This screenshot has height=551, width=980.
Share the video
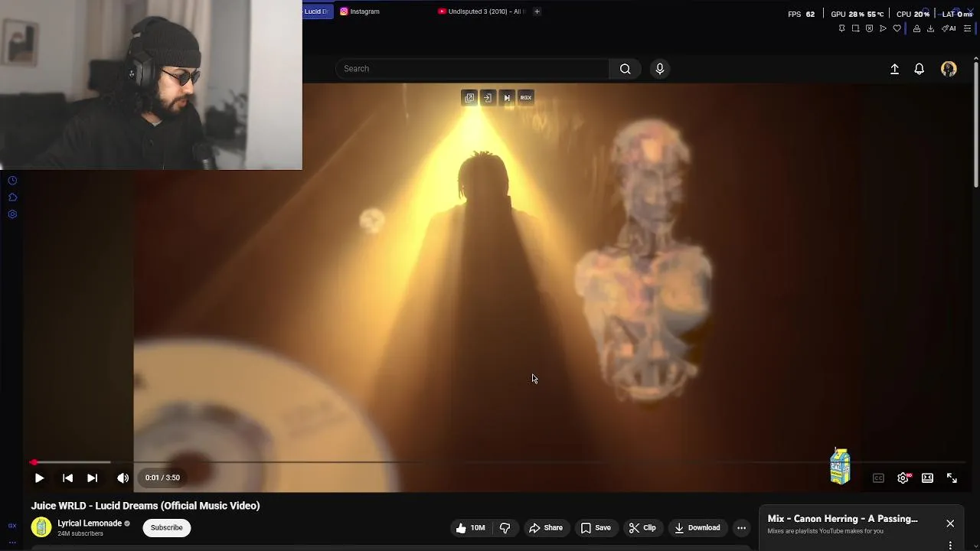[546, 528]
